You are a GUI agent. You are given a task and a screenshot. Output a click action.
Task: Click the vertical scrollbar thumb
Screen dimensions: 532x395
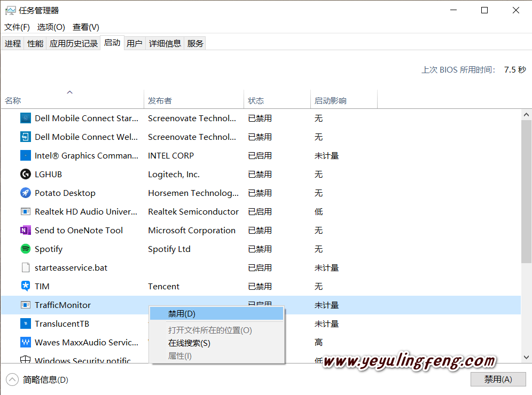[526, 191]
